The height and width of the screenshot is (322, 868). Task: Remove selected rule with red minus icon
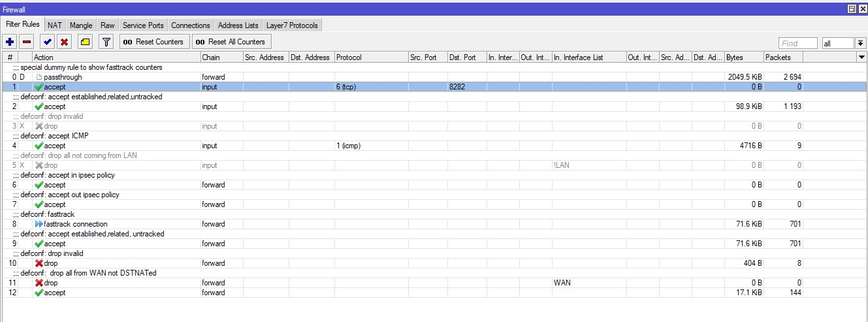(27, 42)
